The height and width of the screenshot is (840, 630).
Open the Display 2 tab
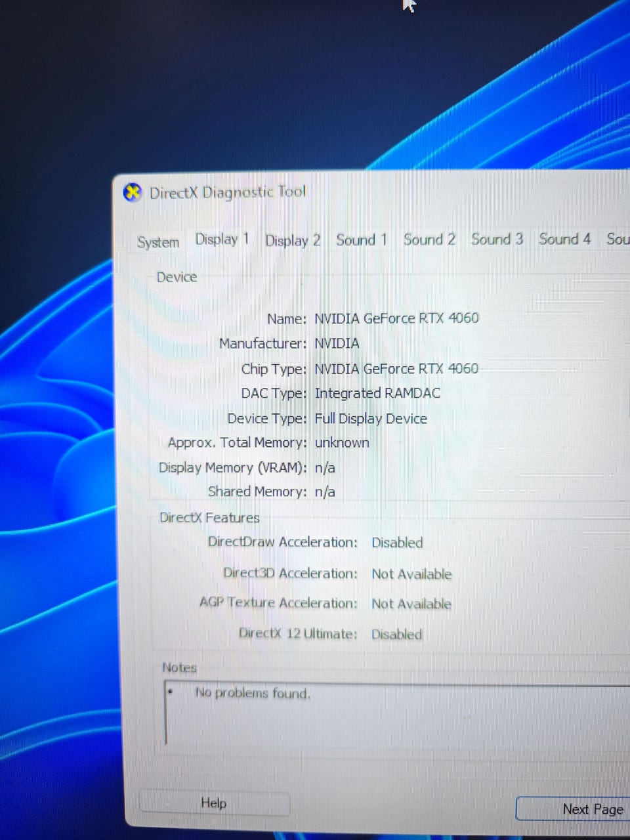pyautogui.click(x=293, y=241)
